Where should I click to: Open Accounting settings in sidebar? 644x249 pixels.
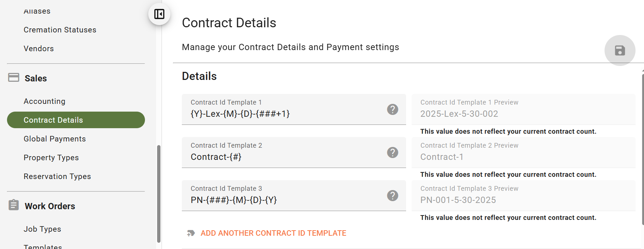(45, 101)
